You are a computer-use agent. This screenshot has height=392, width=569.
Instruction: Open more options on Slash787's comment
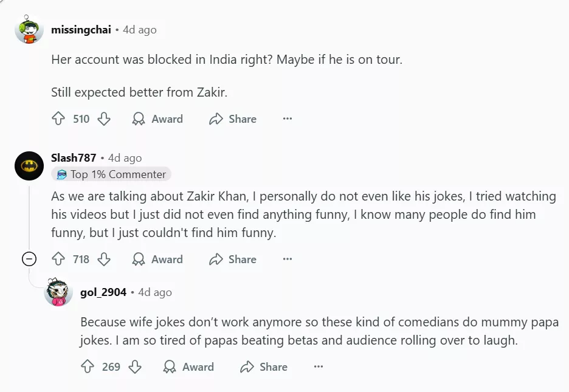[x=288, y=260]
